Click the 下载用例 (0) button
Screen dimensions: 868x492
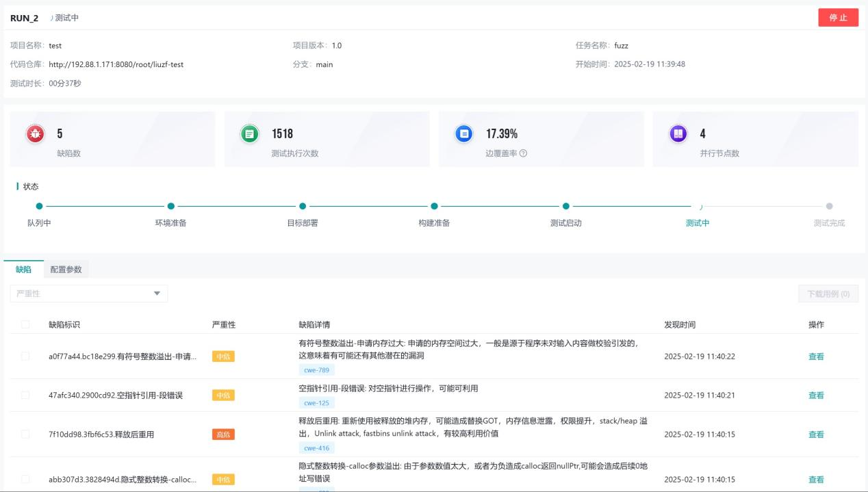coord(828,294)
